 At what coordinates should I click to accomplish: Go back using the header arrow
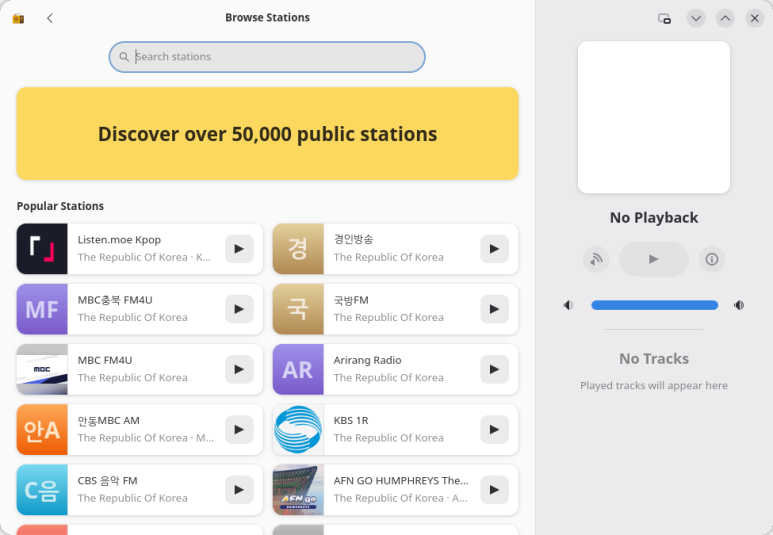pyautogui.click(x=50, y=18)
